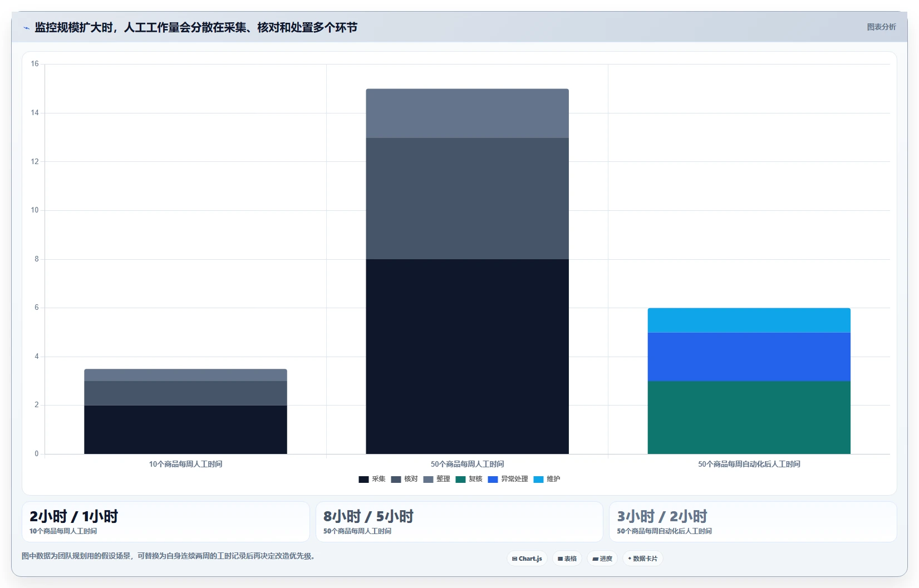The image size is (919, 588).
Task: Click the y-axis value 14
Action: tap(35, 113)
